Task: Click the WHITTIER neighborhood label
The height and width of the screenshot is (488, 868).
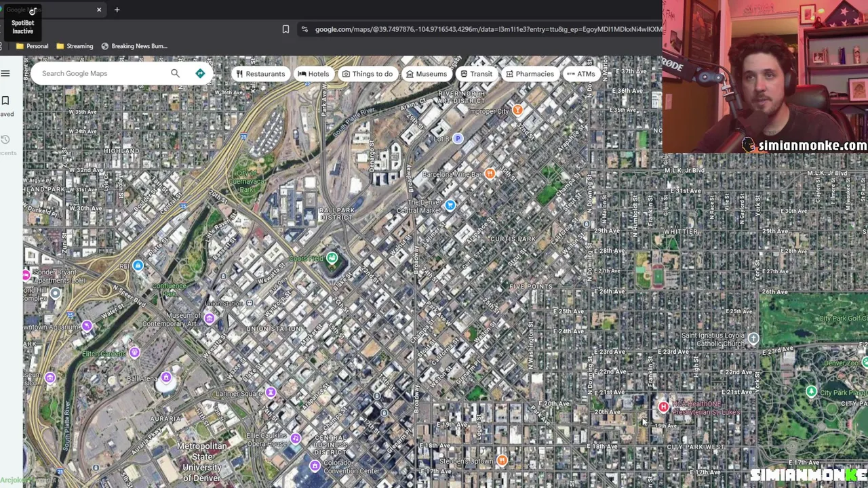Action: click(681, 232)
